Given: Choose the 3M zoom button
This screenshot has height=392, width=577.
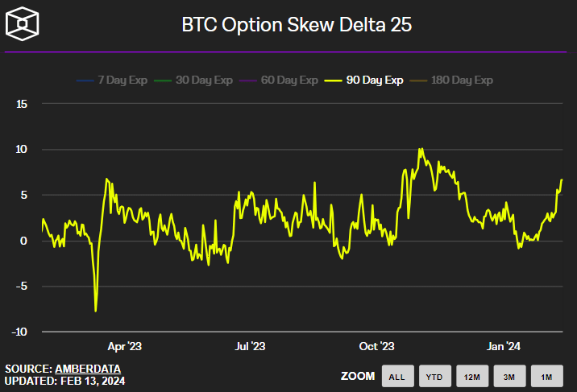Looking at the screenshot, I should [509, 376].
